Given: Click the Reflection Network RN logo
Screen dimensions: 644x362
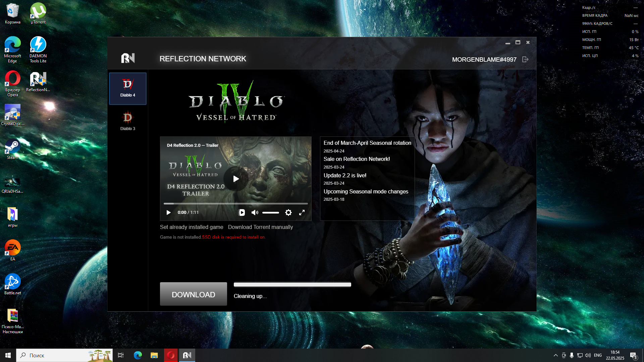Looking at the screenshot, I should click(x=128, y=58).
